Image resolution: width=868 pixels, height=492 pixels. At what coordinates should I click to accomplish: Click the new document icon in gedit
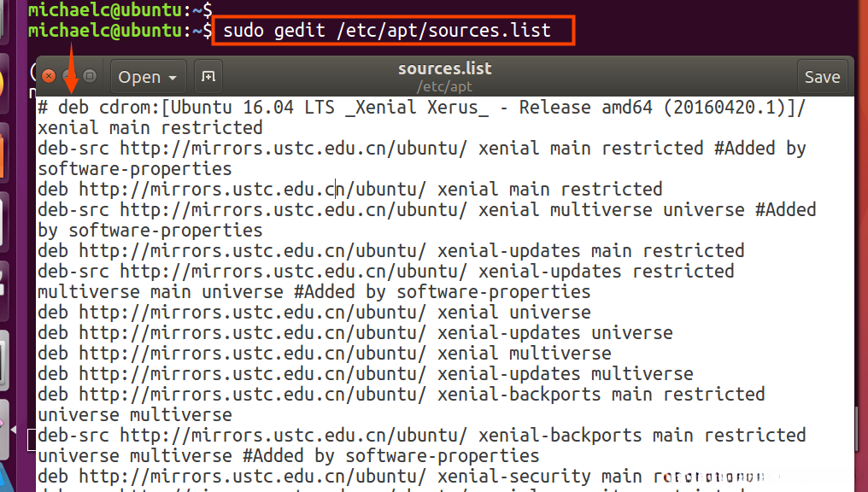coord(208,77)
